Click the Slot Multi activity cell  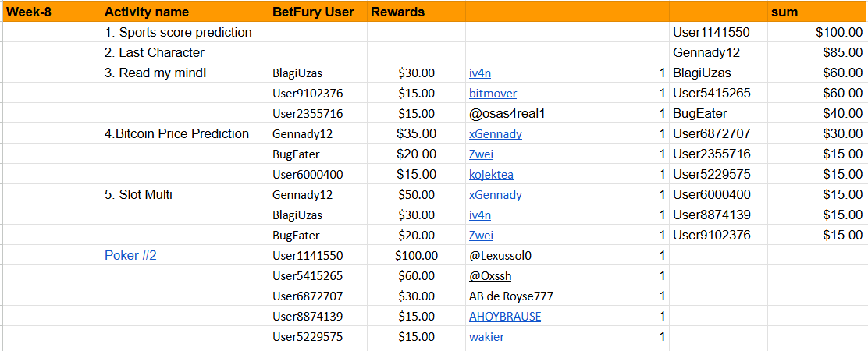click(x=185, y=194)
